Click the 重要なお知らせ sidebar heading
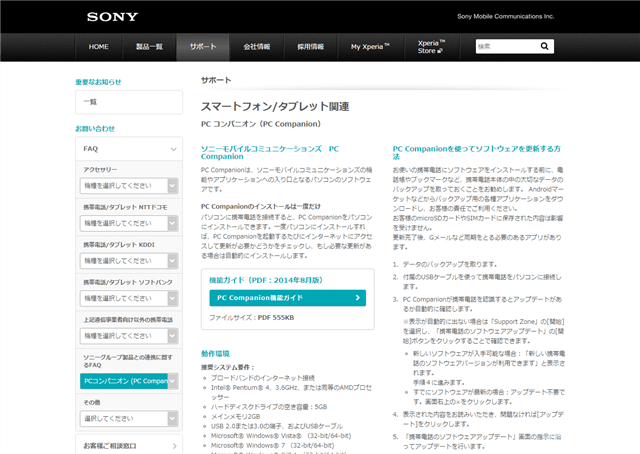The height and width of the screenshot is (454, 640). (98, 82)
